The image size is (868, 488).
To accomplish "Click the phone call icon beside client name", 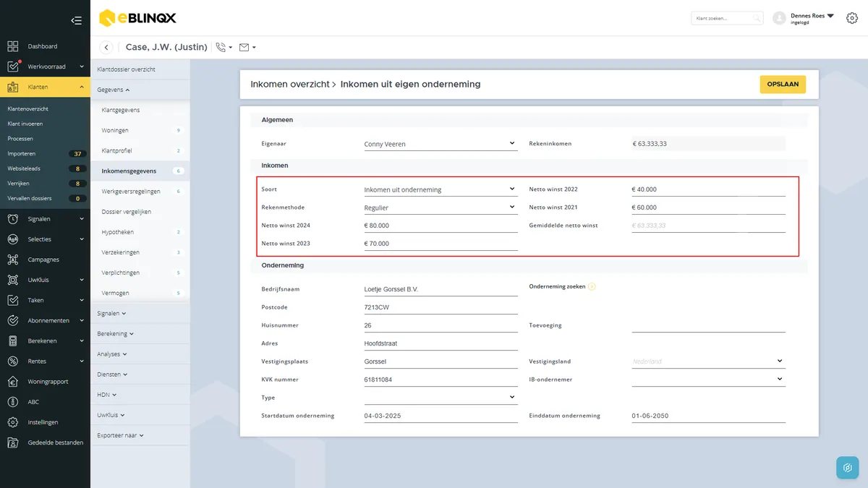I will (x=221, y=48).
